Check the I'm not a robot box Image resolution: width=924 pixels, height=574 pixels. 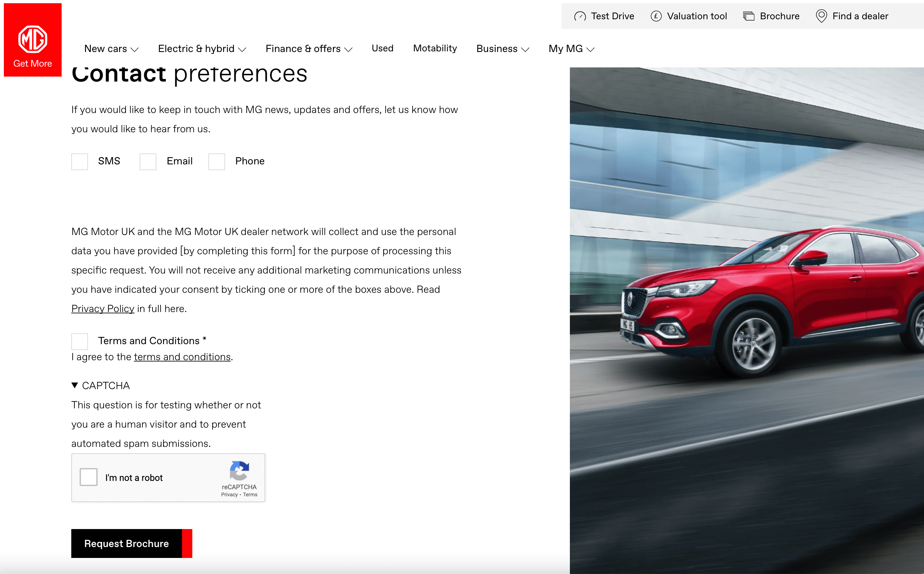coord(89,477)
